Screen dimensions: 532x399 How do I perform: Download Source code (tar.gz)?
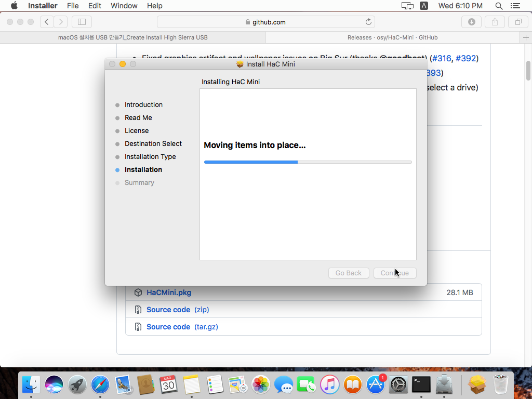pos(182,327)
